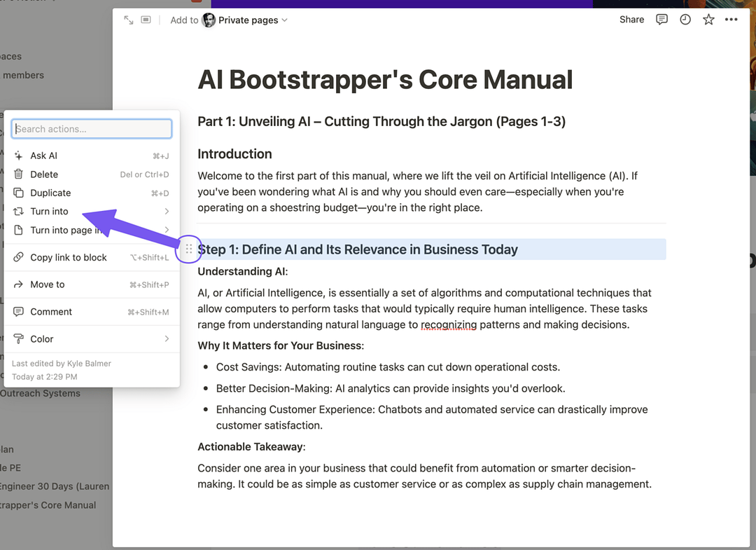Screen dimensions: 756x550
Task: Click the six-dot block drag handle
Action: [188, 249]
